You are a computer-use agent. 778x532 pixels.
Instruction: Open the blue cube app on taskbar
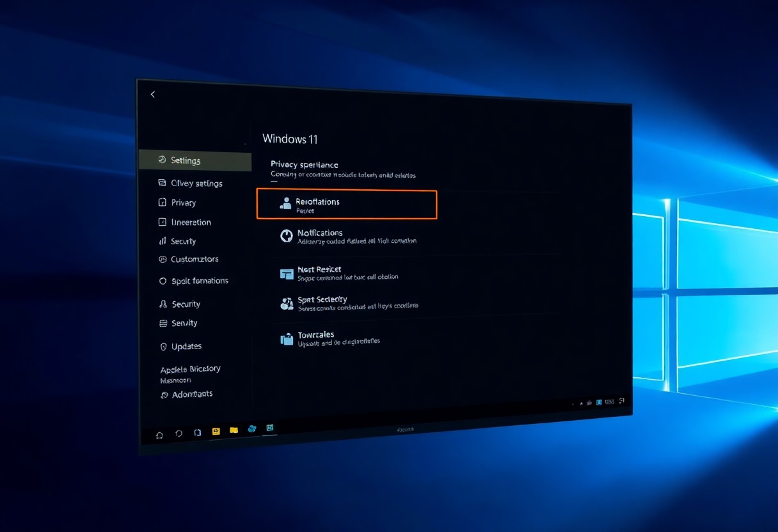tap(252, 428)
